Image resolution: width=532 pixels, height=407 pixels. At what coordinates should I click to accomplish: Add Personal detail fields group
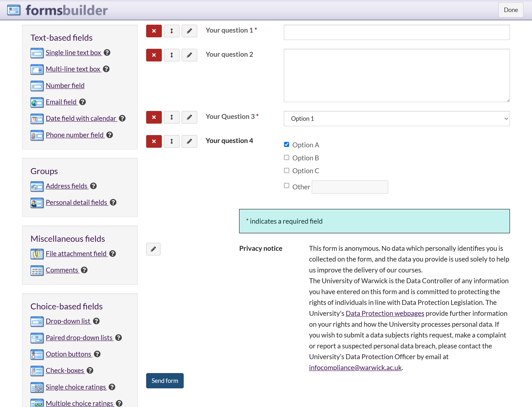coord(76,203)
